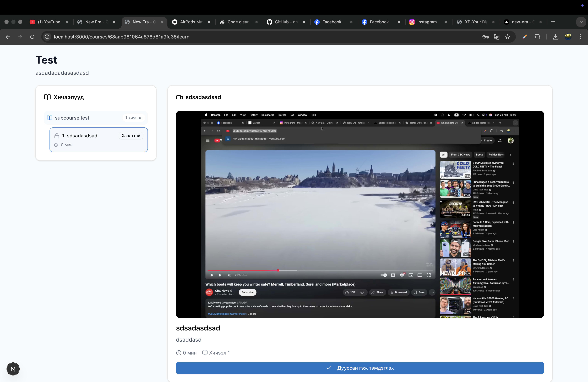588x382 pixels.
Task: Go back using browser back arrow
Action: pyautogui.click(x=8, y=37)
